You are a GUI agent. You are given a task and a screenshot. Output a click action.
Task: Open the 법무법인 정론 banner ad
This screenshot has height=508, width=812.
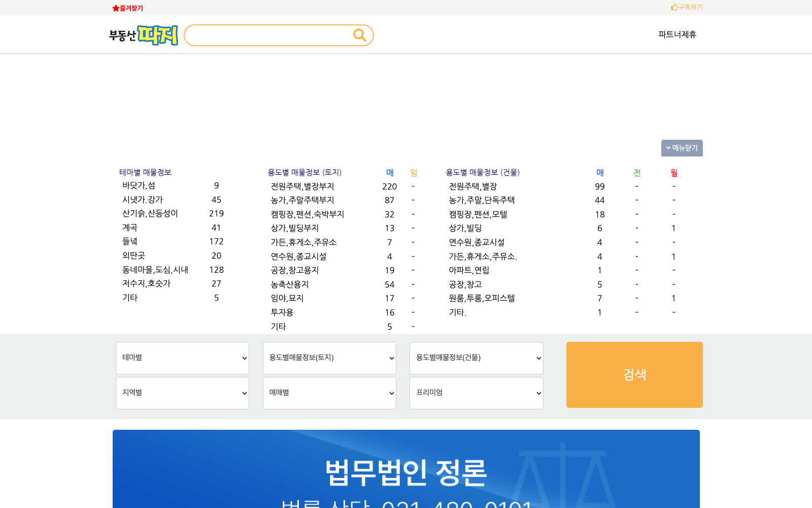click(406, 469)
